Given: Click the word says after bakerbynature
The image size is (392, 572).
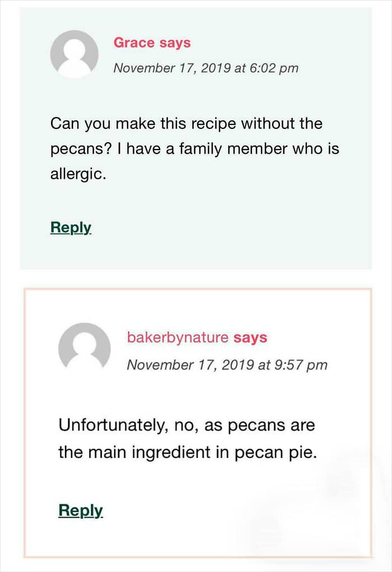Looking at the screenshot, I should coord(250,338).
